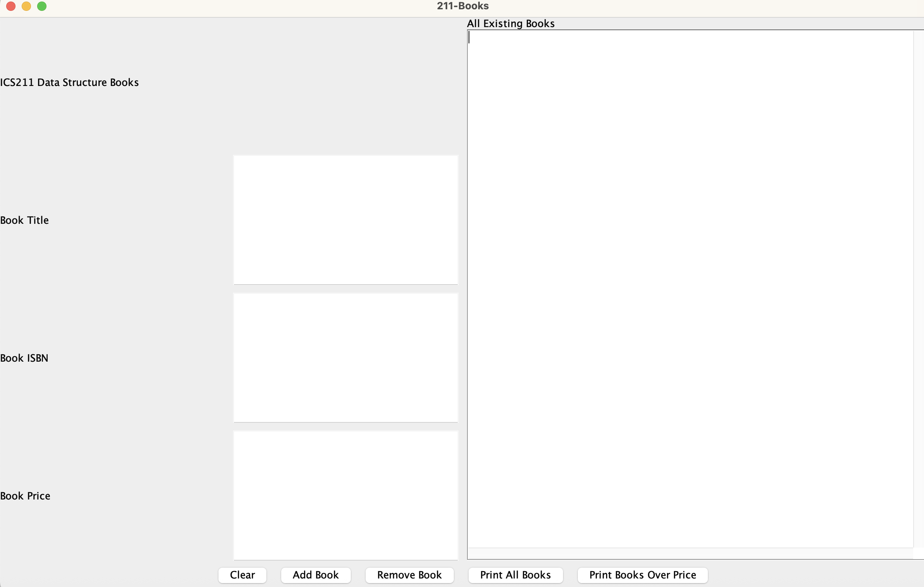924x587 pixels.
Task: Click Print Books Over Price button
Action: (642, 575)
